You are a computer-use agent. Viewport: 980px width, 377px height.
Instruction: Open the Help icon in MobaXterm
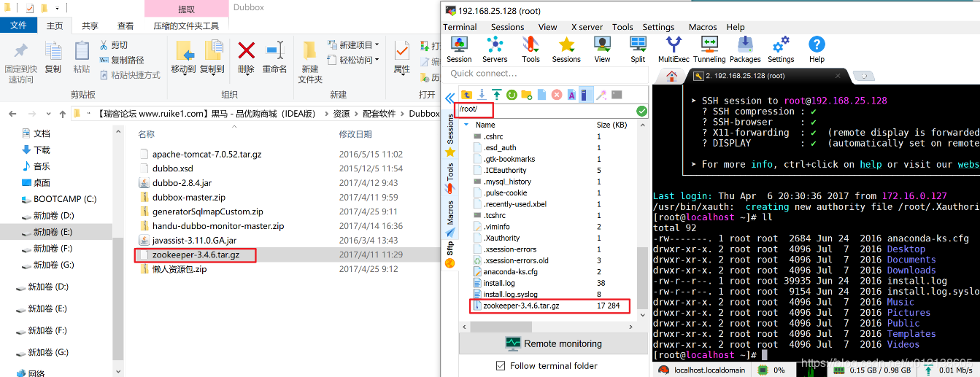point(817,50)
